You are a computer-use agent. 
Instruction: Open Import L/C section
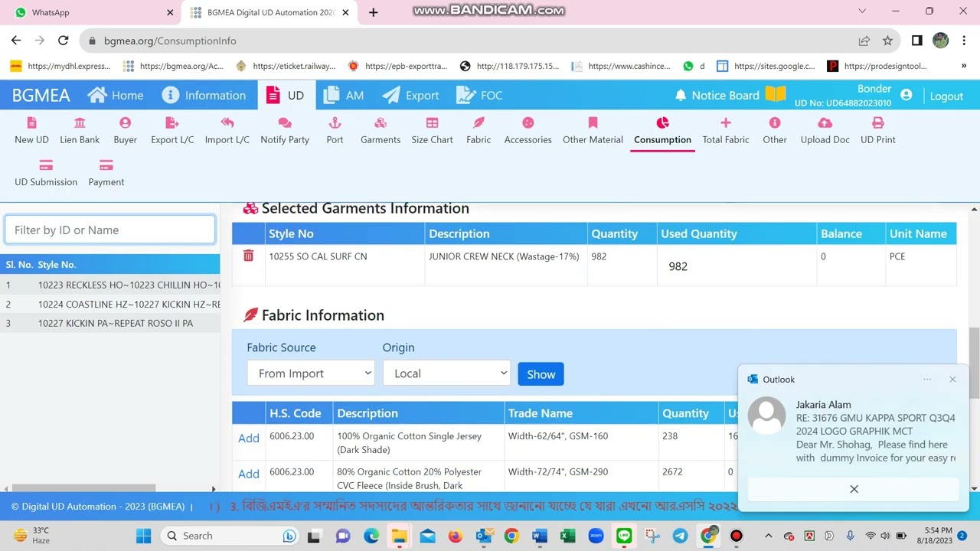(x=227, y=131)
